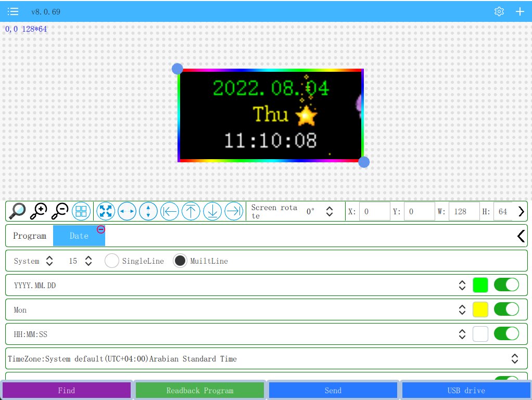Open the Mon weekday format dropdown

point(462,309)
